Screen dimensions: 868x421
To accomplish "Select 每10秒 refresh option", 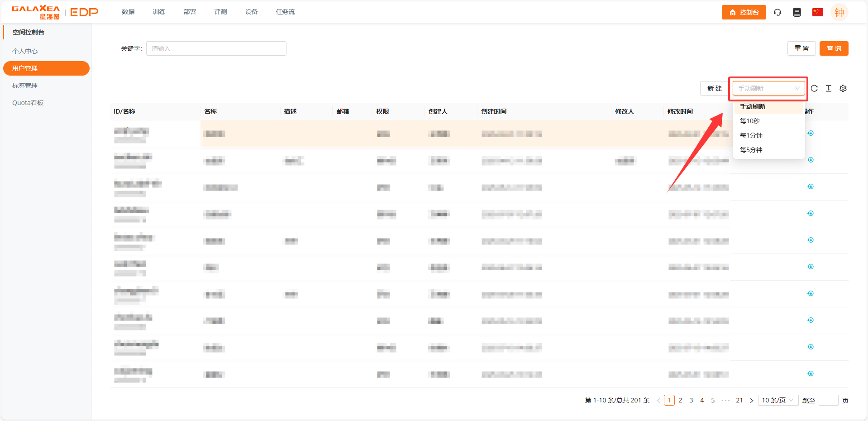I will click(750, 121).
